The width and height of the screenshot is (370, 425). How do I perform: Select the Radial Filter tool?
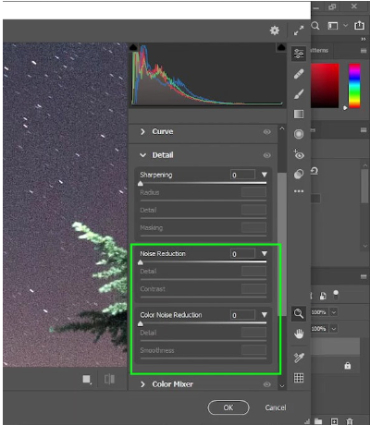click(299, 134)
